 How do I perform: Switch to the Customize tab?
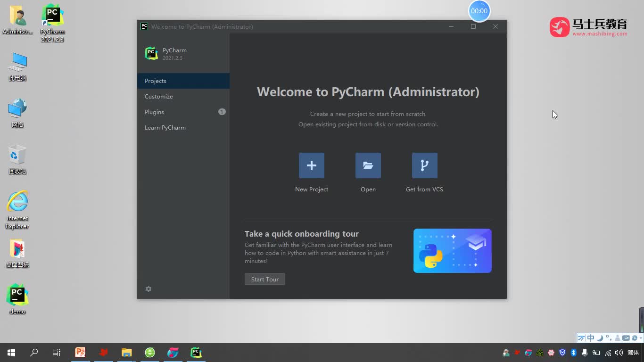(x=183, y=97)
